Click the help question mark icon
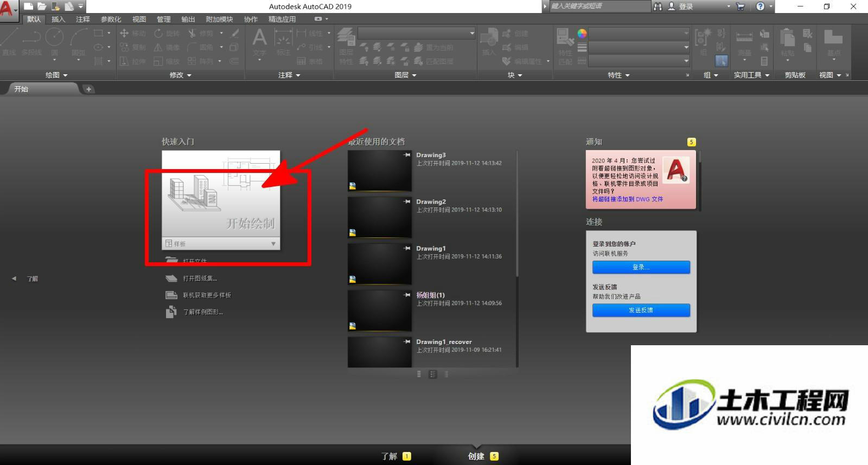Viewport: 868px width, 465px height. point(760,7)
